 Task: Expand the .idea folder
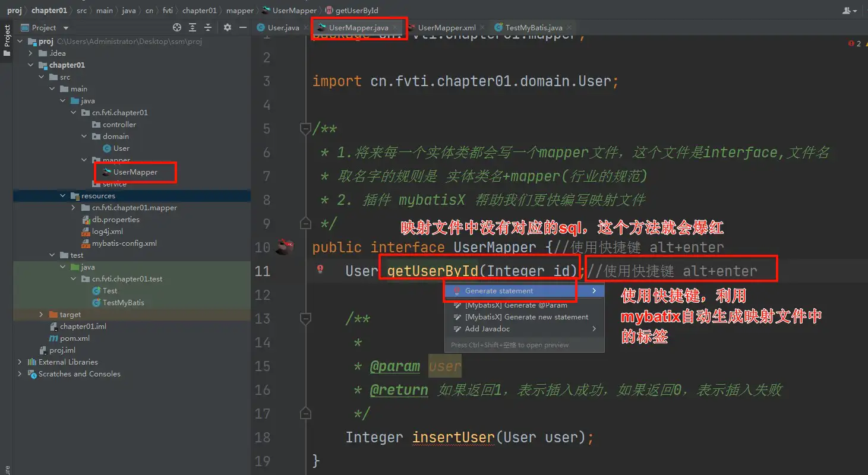click(30, 53)
